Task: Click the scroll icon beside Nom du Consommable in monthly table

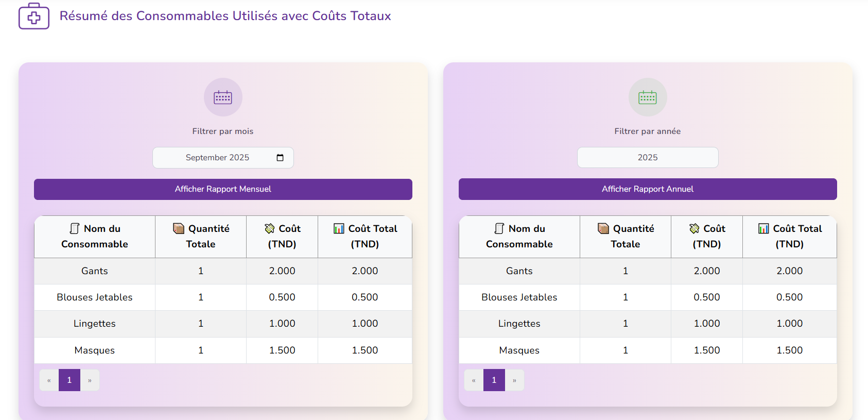Action: click(x=75, y=228)
